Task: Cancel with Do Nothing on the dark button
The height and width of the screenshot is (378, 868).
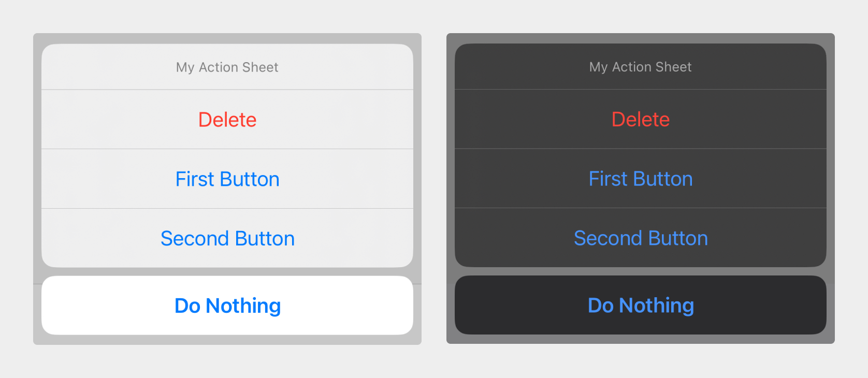Action: point(641,305)
